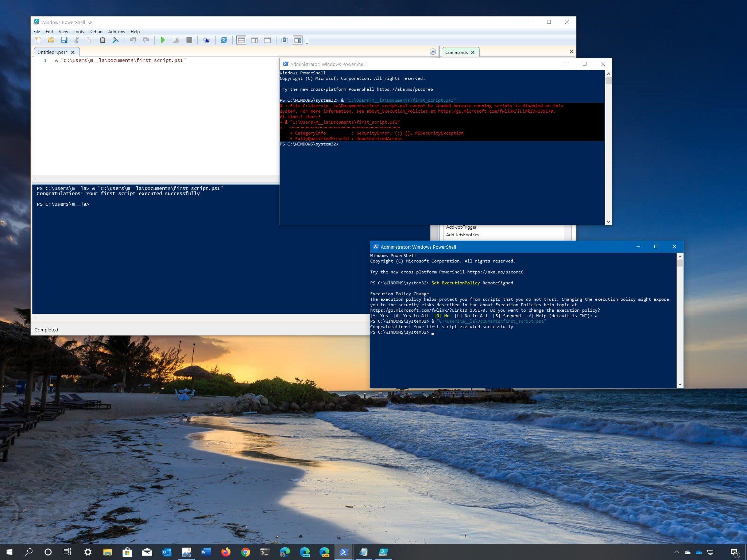Create a new script file
Viewport: 747px width, 560px height.
coord(38,40)
